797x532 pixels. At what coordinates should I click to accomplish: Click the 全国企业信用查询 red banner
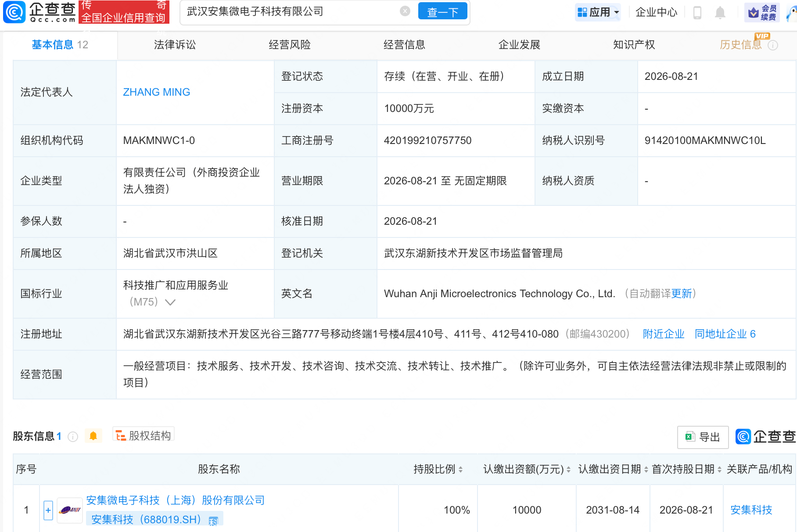[x=124, y=12]
